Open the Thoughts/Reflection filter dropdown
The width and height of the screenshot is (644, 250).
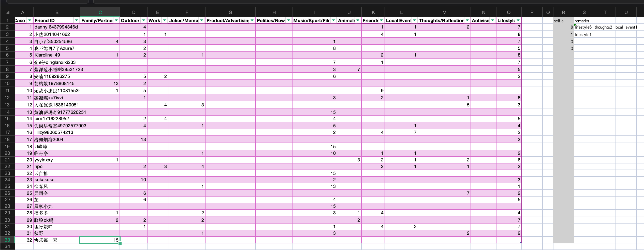[467, 20]
